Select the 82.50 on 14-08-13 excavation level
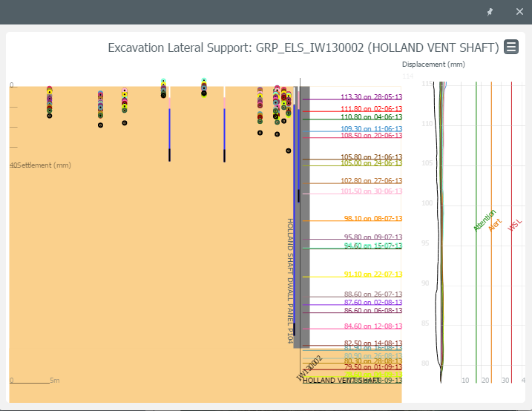Image resolution: width=532 pixels, height=411 pixels. 373,343
